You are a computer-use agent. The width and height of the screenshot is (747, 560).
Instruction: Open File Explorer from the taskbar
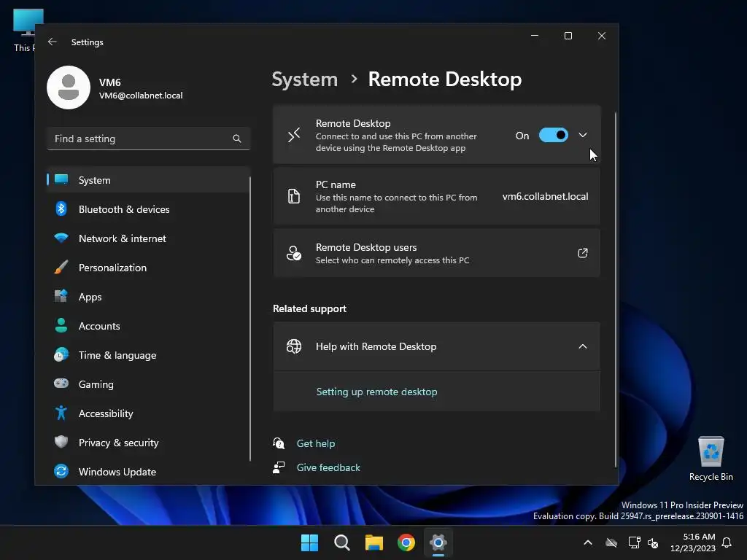click(374, 542)
